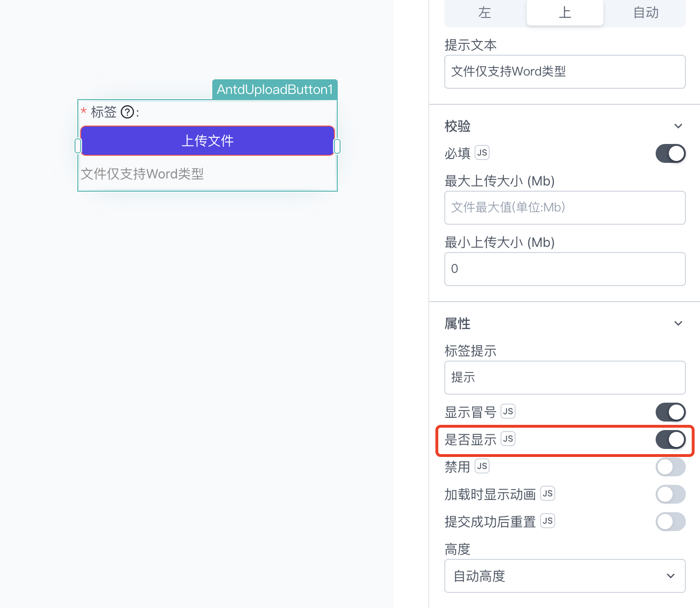
Task: Click the JS icon next to 是否显示
Action: click(508, 439)
